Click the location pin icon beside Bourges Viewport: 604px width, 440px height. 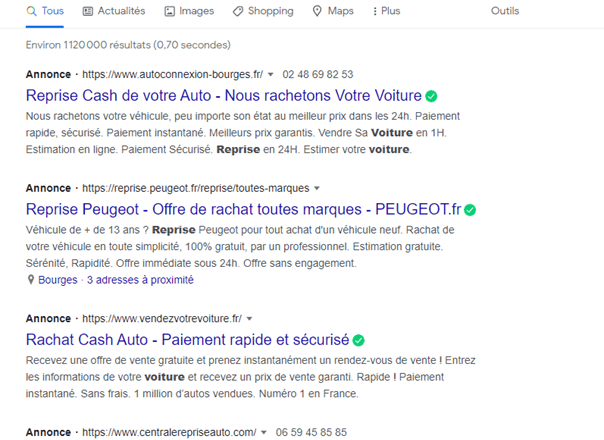click(31, 281)
